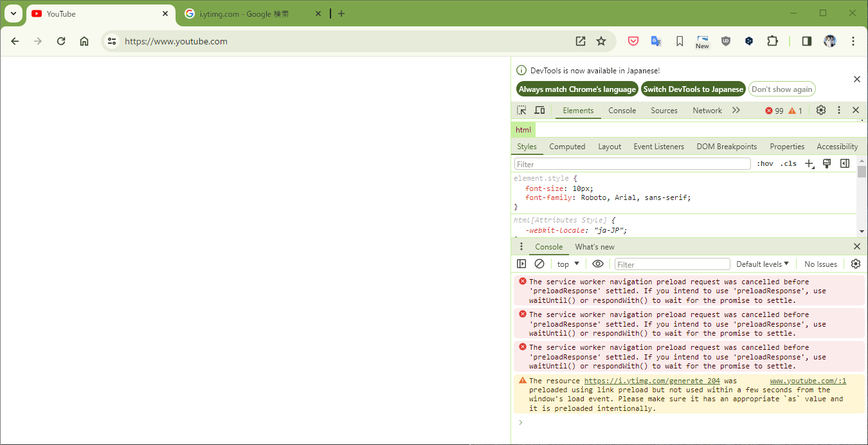Show the console sidebar panel icon

tap(521, 264)
